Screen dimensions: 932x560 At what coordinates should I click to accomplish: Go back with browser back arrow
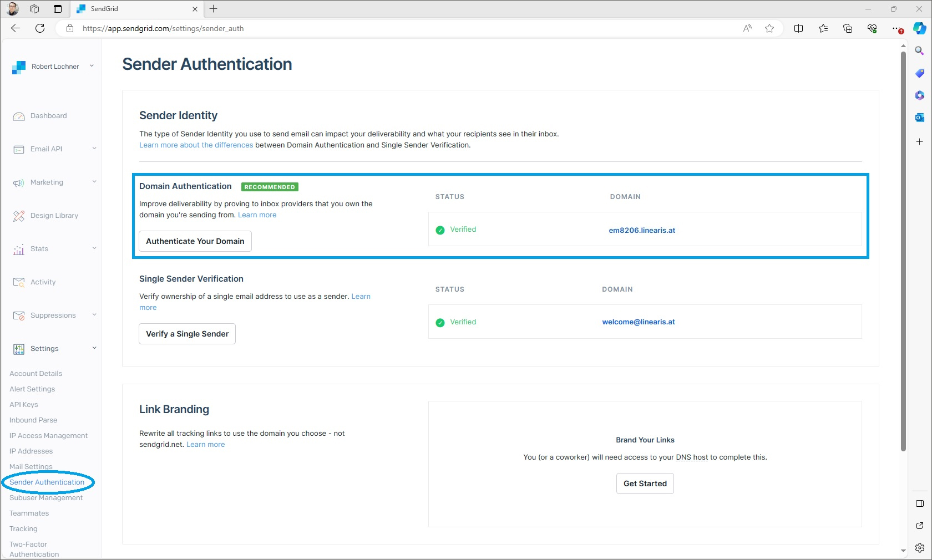coord(16,28)
